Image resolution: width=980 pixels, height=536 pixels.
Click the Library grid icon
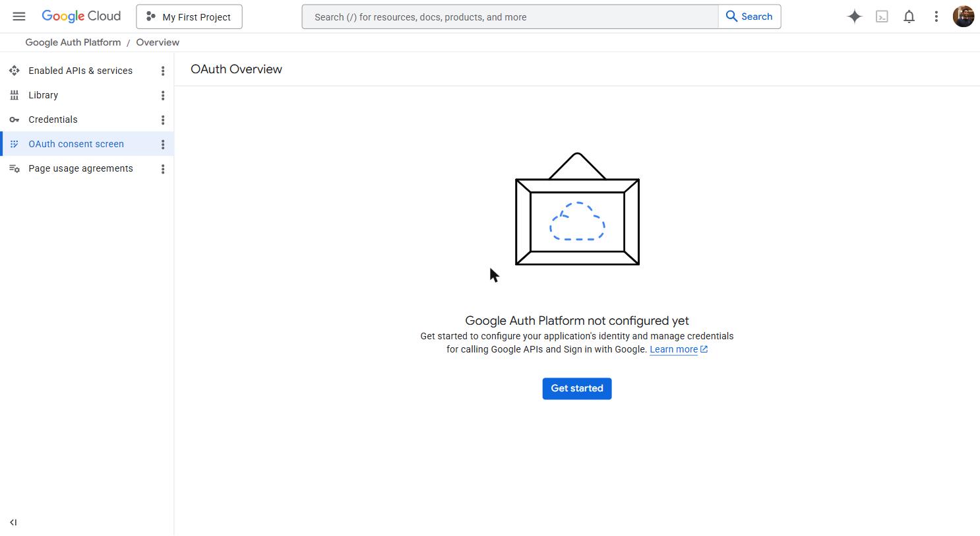point(14,95)
